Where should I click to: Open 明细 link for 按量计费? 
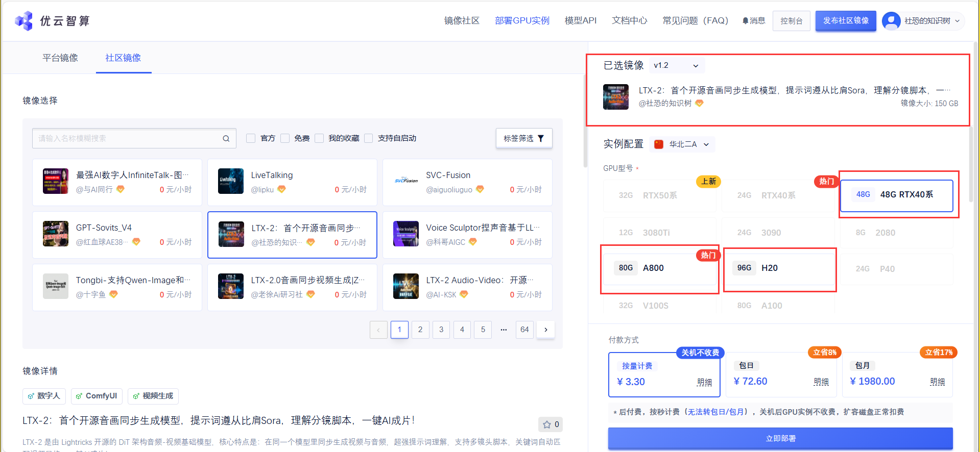click(x=704, y=382)
